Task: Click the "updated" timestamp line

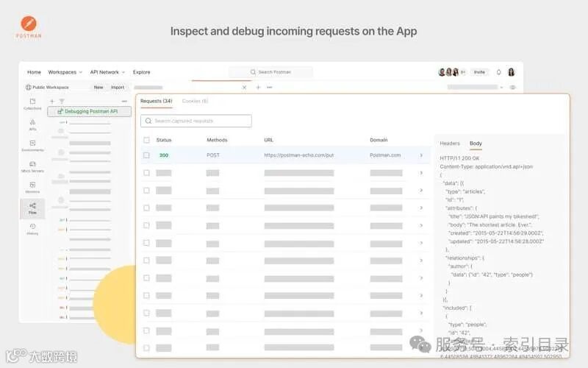Action: (x=496, y=241)
